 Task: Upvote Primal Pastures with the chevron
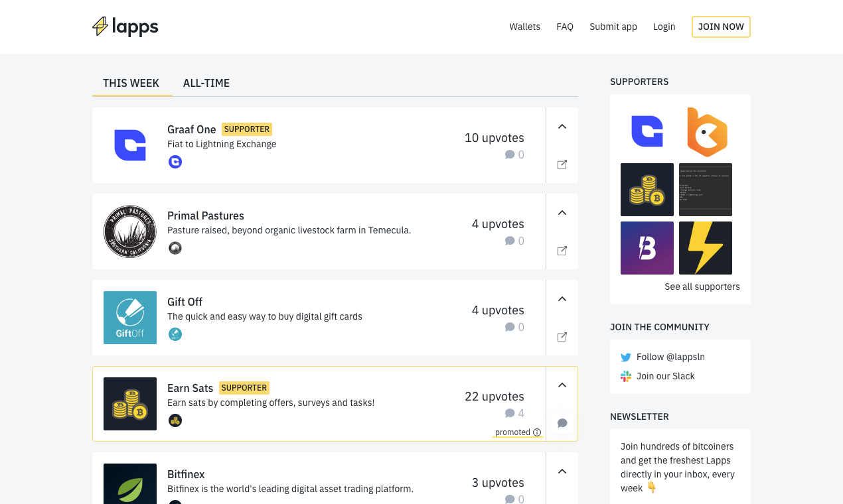pyautogui.click(x=562, y=213)
